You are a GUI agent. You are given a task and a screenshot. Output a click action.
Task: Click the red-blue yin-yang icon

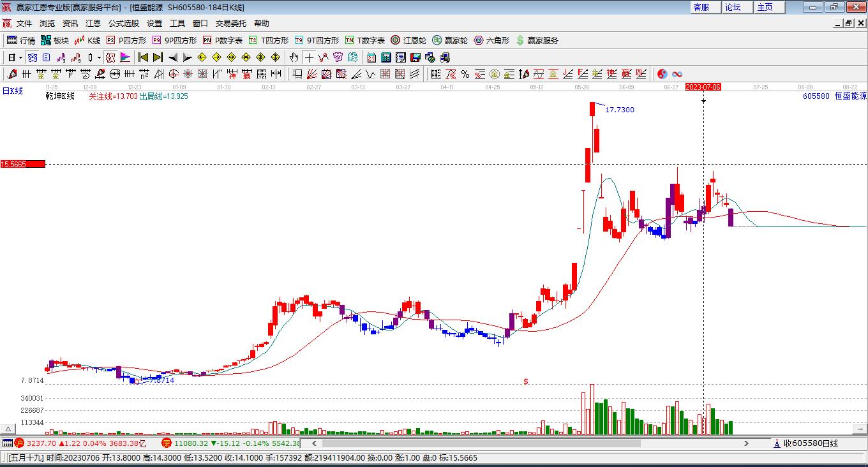(x=662, y=74)
